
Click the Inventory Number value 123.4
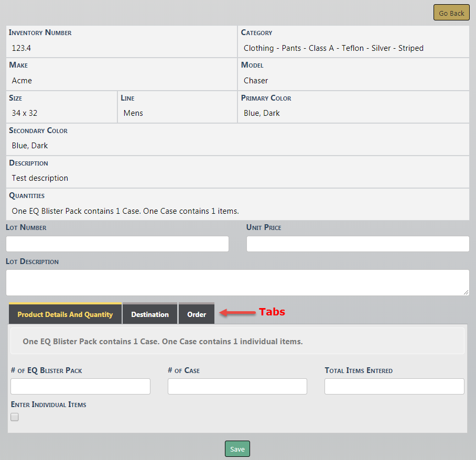[22, 48]
